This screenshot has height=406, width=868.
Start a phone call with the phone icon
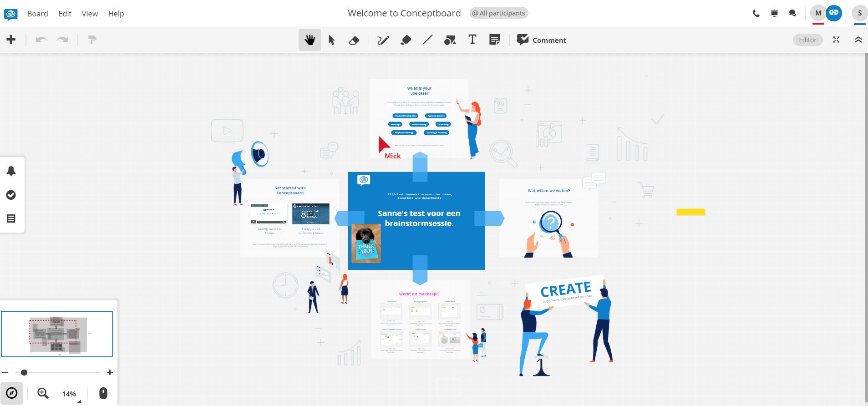click(756, 14)
